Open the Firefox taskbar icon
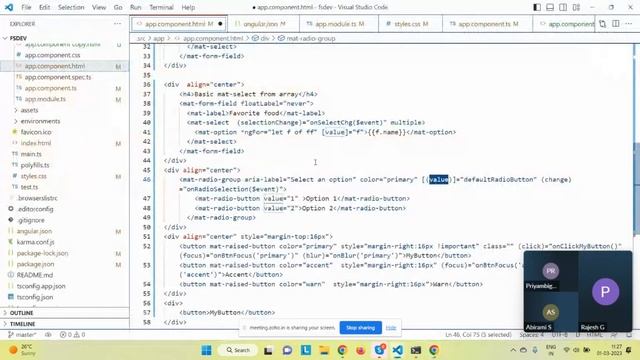The height and width of the screenshot is (360, 640). pyautogui.click(x=360, y=350)
